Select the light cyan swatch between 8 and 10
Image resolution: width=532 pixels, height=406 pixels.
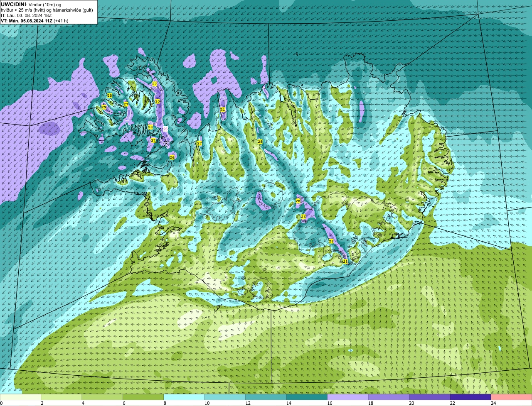click(x=185, y=397)
